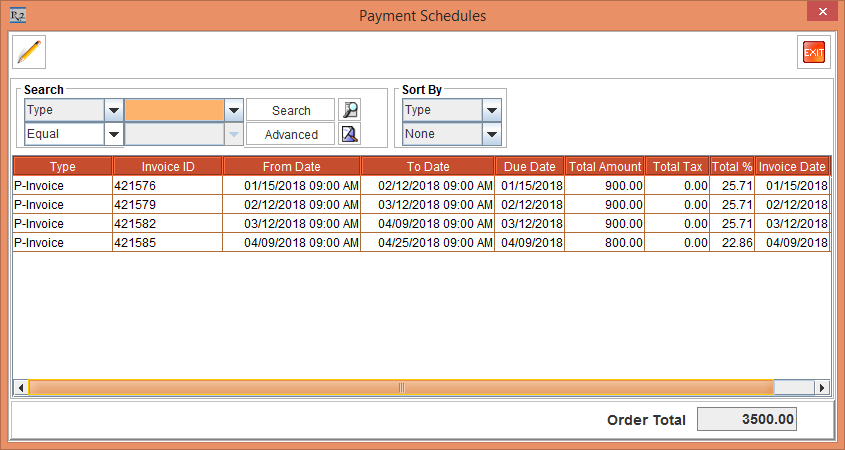Open the orange search value dropdown
Screen dimensions: 845x450
coord(233,110)
